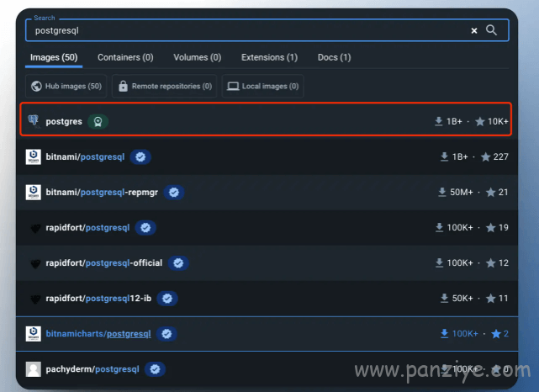The image size is (539, 392).
Task: Select the 50M+ download count
Action: [x=462, y=193]
